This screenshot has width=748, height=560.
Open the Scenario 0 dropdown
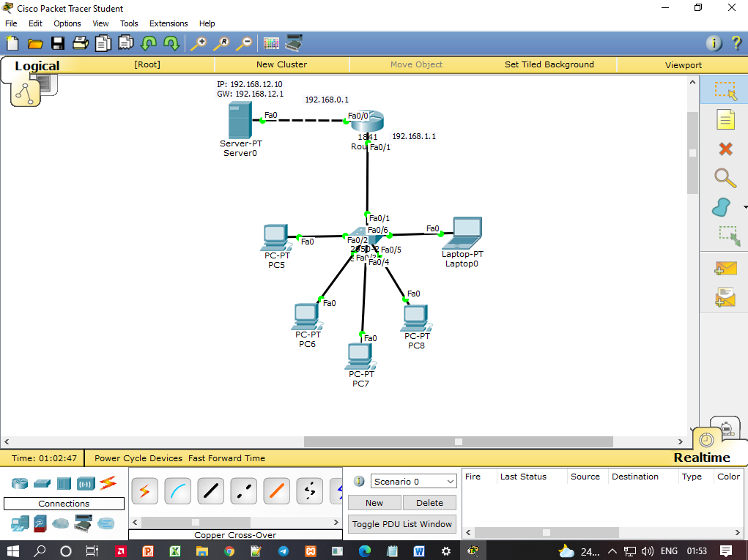click(x=413, y=482)
